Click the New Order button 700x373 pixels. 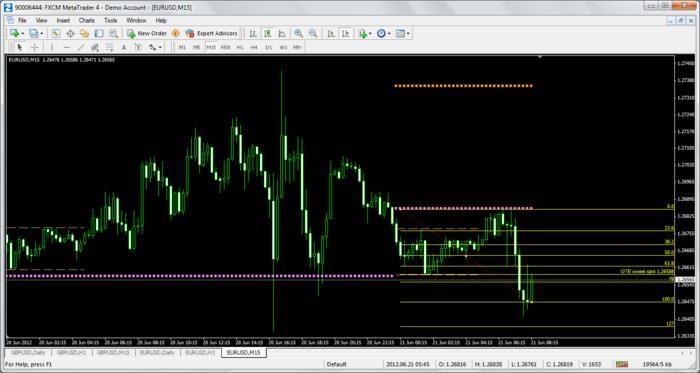point(146,33)
